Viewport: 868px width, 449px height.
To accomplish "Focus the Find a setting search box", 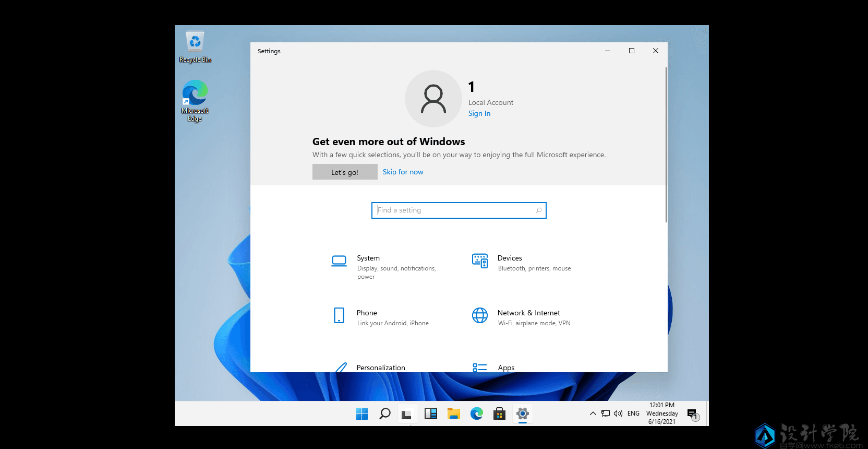I will [459, 210].
